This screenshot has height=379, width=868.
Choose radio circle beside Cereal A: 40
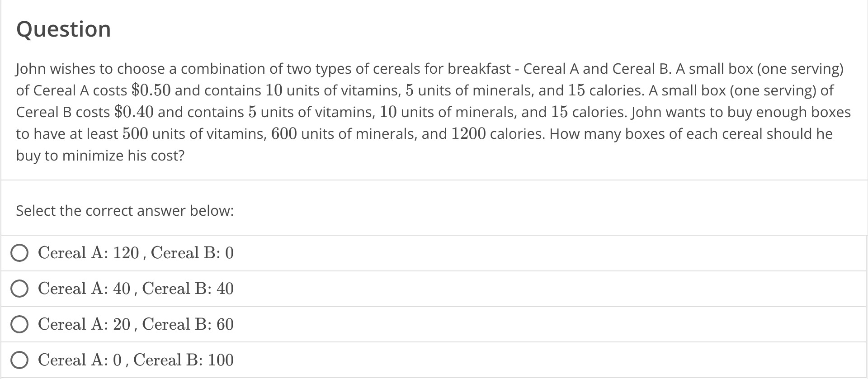19,289
